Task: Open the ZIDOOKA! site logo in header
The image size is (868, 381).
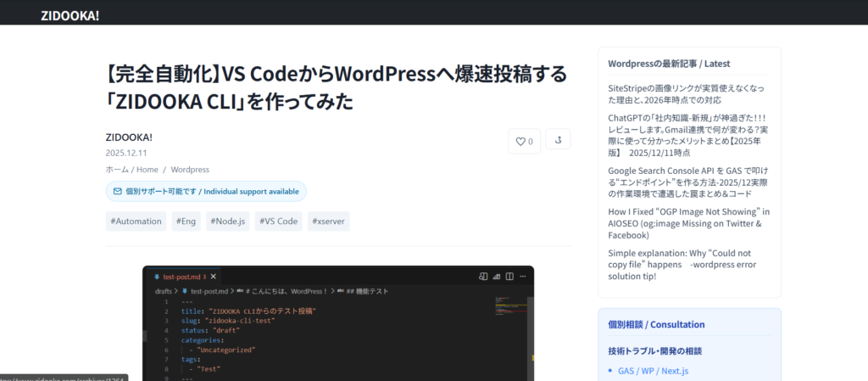Action: [70, 14]
